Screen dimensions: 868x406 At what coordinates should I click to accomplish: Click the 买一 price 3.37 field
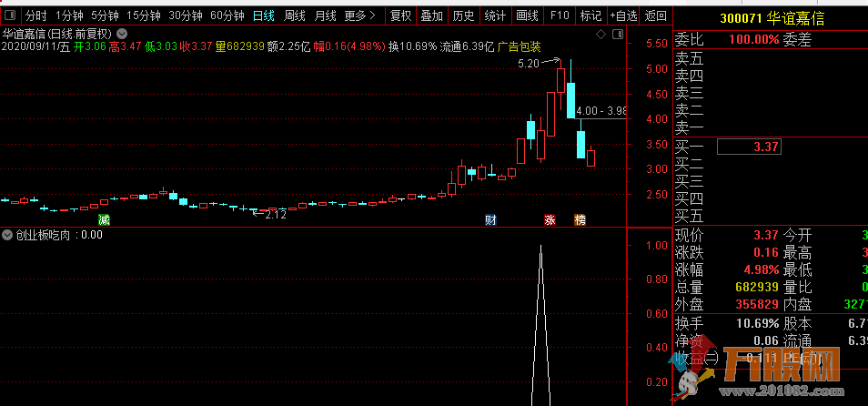pos(749,147)
